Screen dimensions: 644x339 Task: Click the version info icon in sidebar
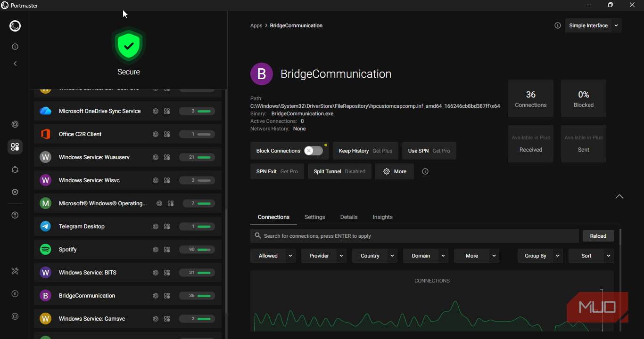tap(15, 47)
